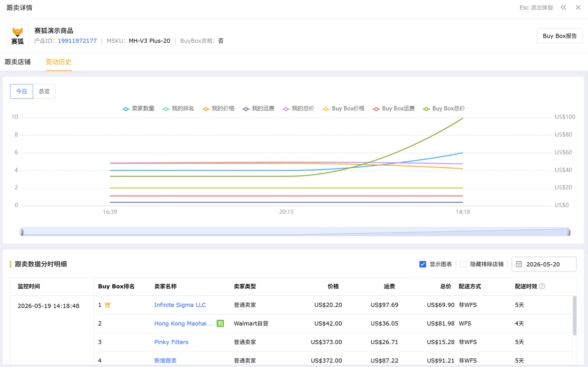The image size is (588, 367).
Task: Open Infinite Sigma LLC seller link
Action: (180, 305)
